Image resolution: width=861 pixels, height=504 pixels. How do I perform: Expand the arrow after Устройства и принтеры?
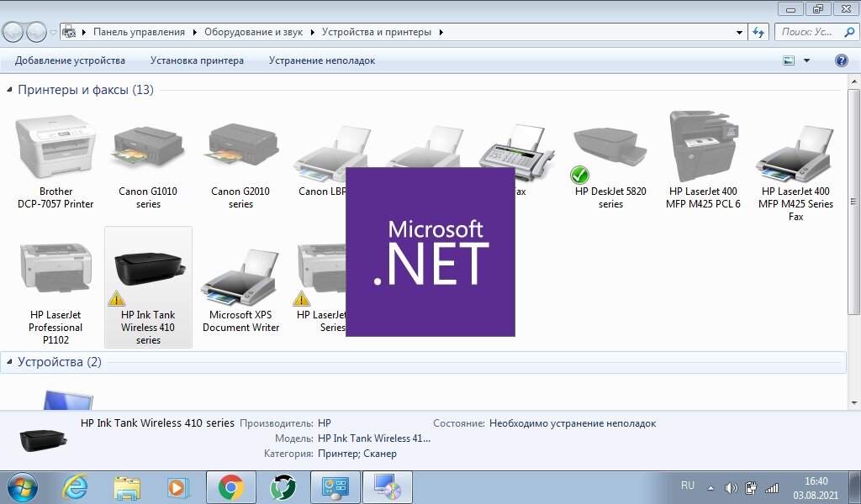[x=441, y=33]
